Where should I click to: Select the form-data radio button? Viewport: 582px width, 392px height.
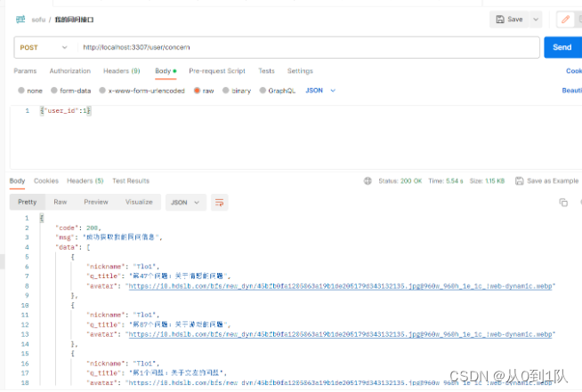click(54, 91)
